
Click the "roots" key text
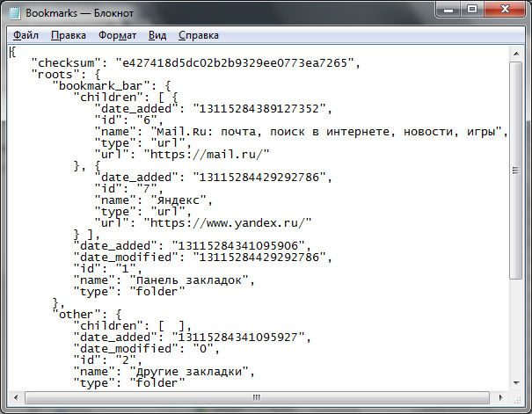55,75
